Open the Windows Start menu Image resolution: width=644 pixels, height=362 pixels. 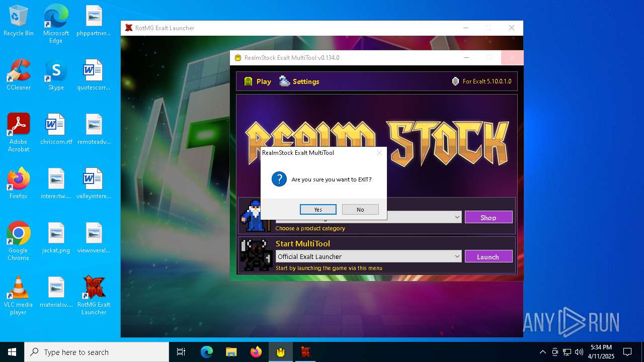12,352
